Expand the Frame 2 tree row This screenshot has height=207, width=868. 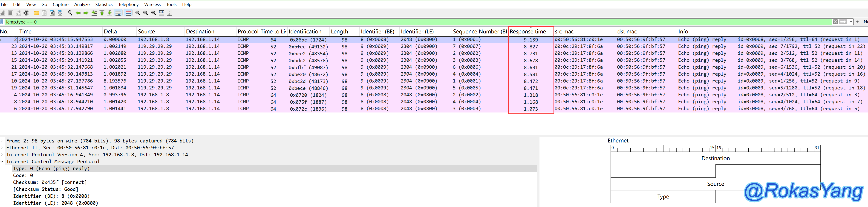coord(2,141)
